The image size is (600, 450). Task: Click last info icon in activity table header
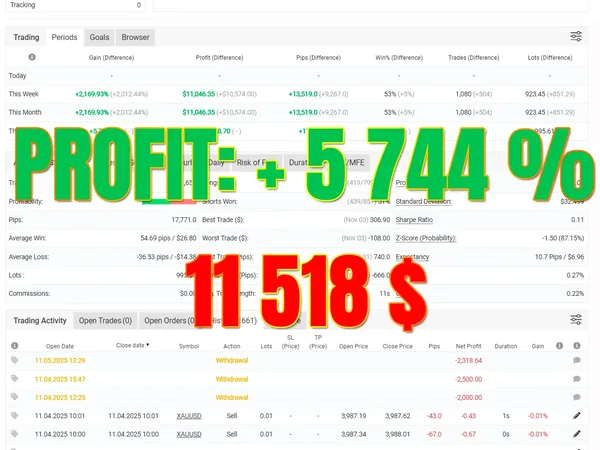click(x=577, y=346)
